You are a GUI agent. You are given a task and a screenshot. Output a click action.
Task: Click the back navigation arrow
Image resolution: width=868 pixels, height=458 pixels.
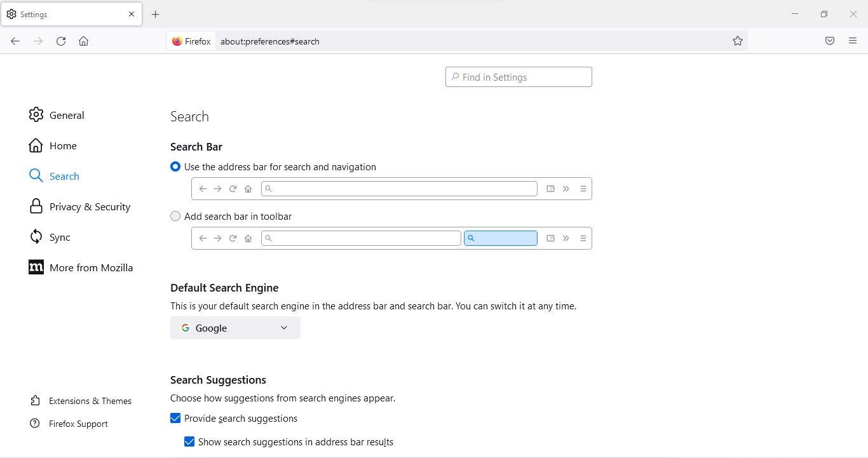coord(15,41)
